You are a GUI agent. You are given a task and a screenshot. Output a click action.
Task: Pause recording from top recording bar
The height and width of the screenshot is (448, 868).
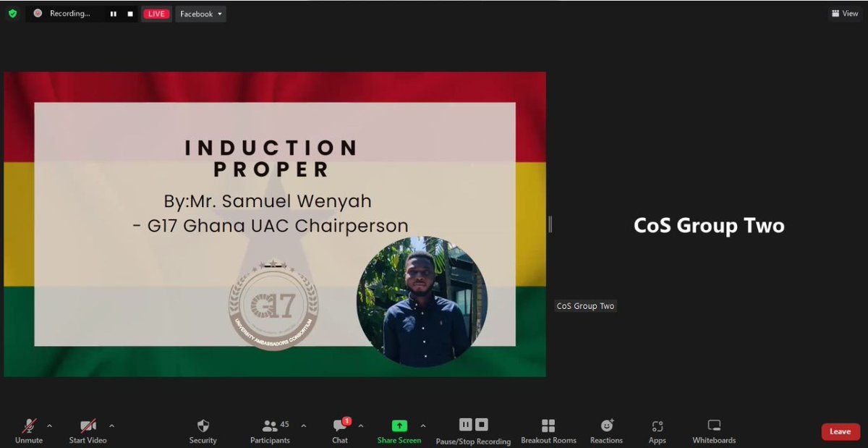[x=114, y=14]
